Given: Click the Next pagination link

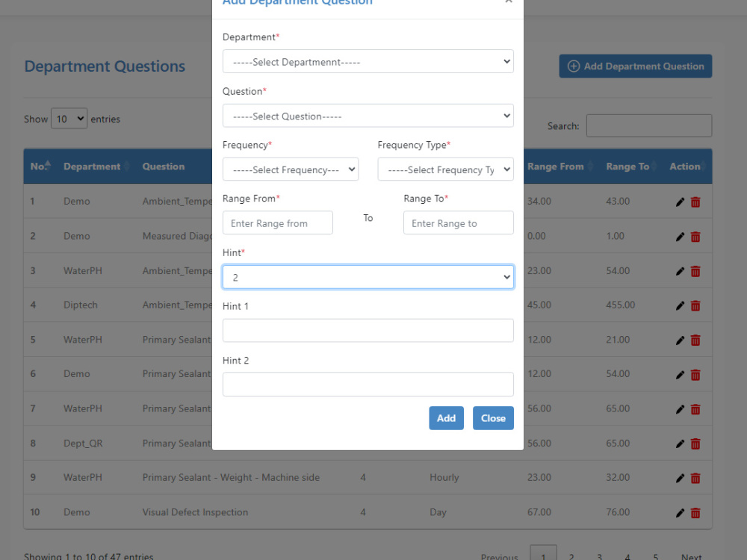Looking at the screenshot, I should (691, 556).
